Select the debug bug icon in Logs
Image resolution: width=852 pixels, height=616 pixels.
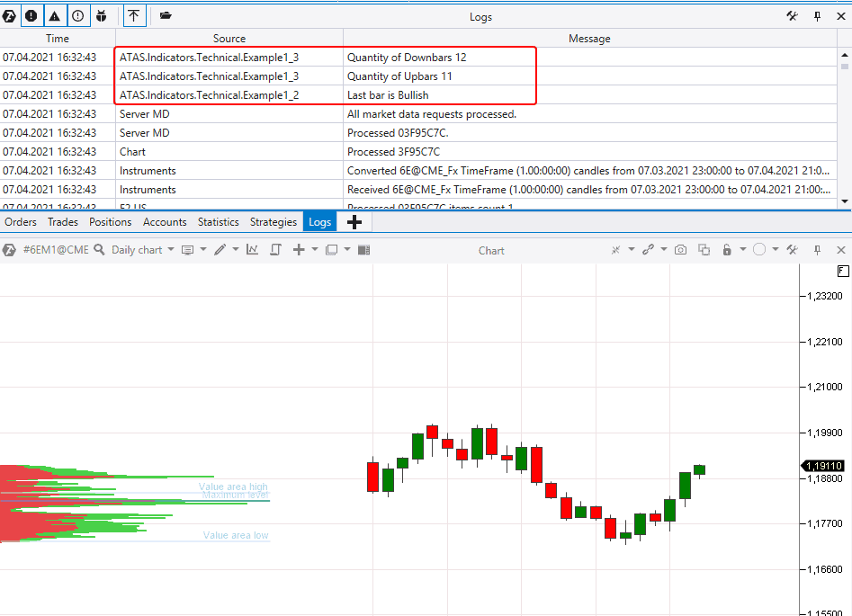coord(101,15)
